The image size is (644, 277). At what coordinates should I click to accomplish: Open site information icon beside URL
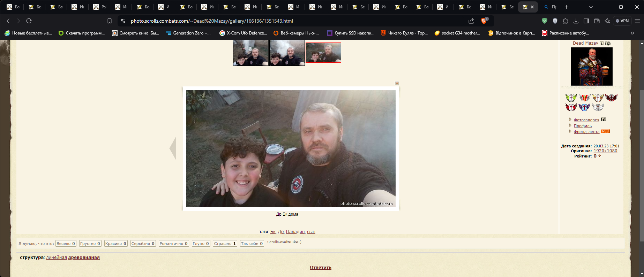click(123, 21)
